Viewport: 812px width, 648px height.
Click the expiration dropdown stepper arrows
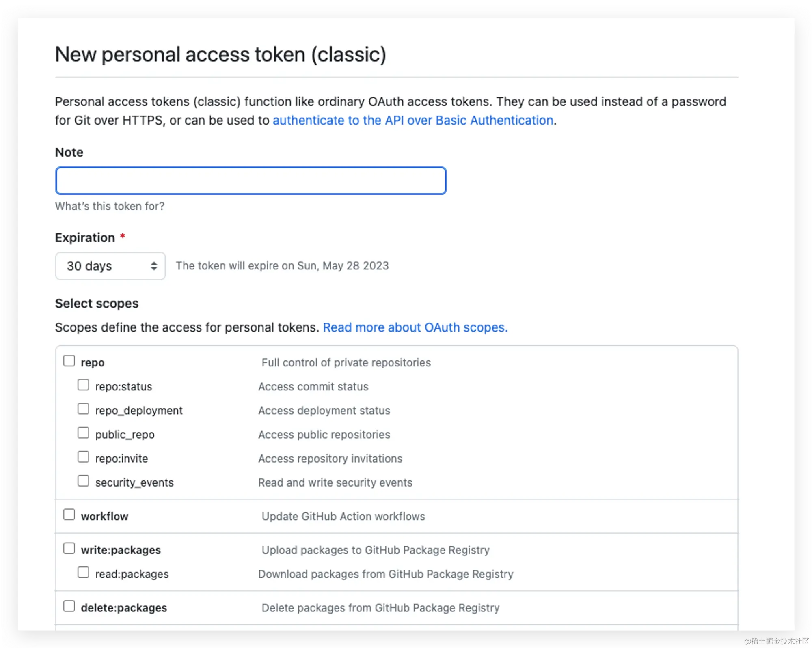154,266
